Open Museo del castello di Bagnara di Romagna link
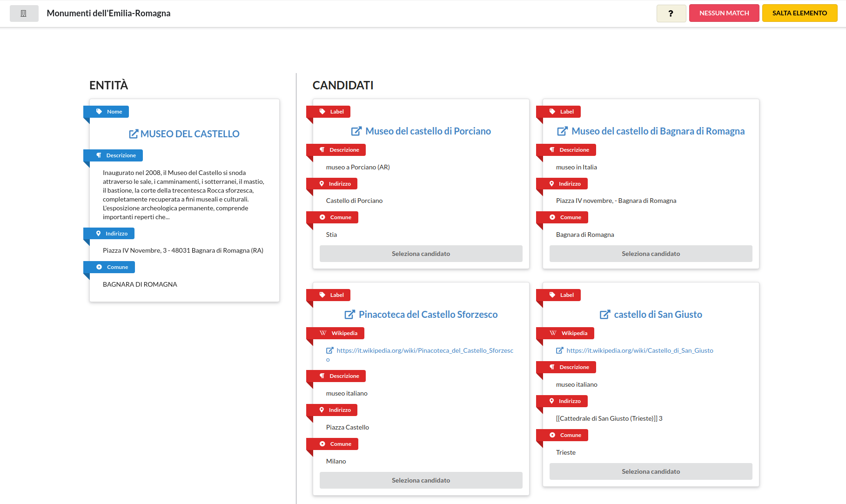Viewport: 846px width, 504px height. coord(658,131)
